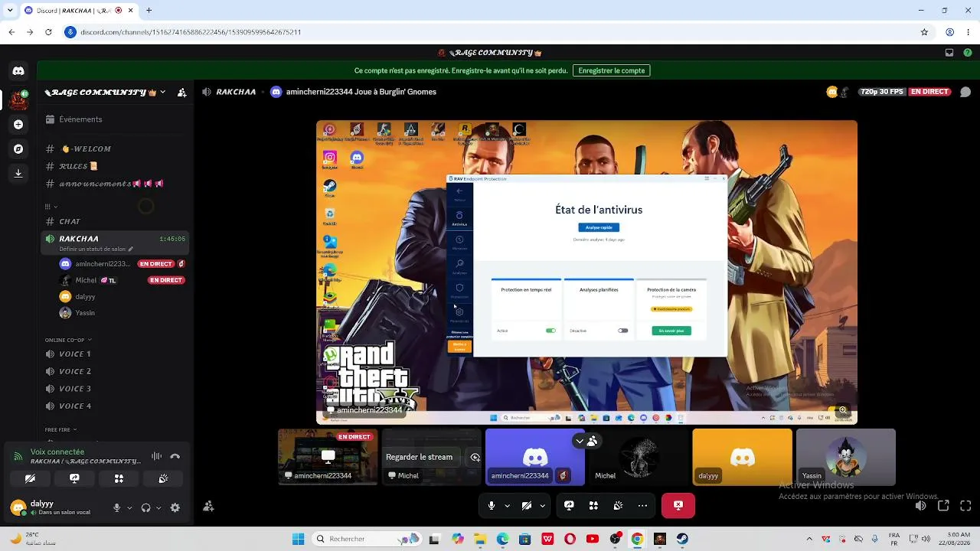
Task: Open the WELCOM text channel
Action: pyautogui.click(x=115, y=148)
